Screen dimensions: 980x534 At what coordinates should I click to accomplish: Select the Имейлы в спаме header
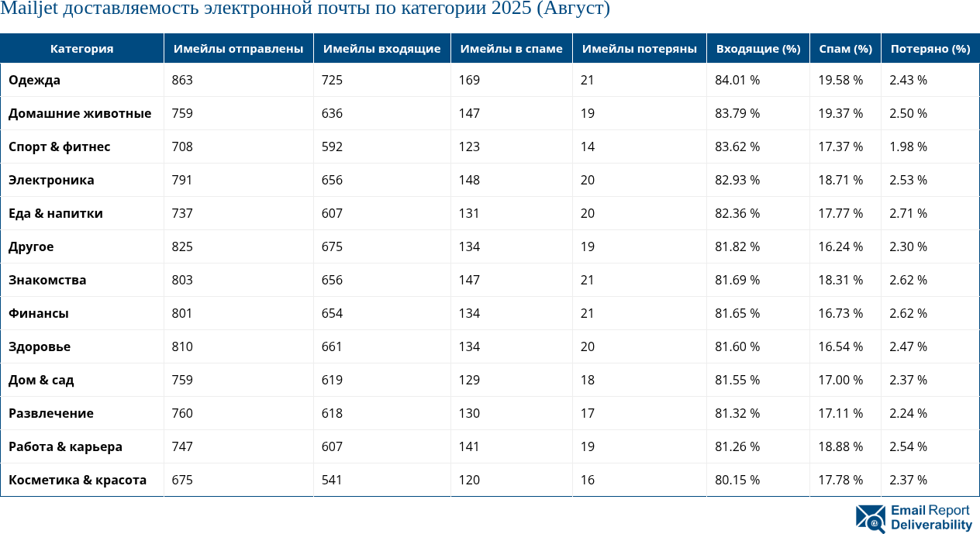point(511,49)
